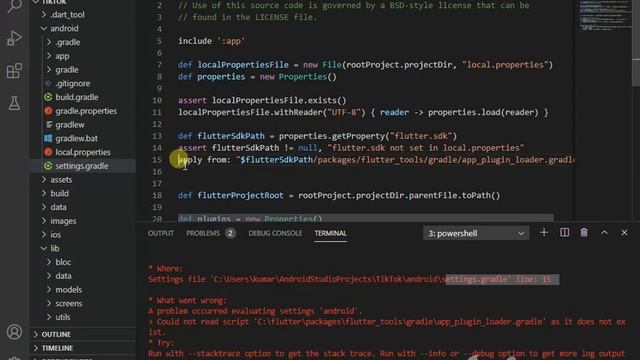Screen dimensions: 640x360
Task: Open the Extensions view
Action: 14,71
